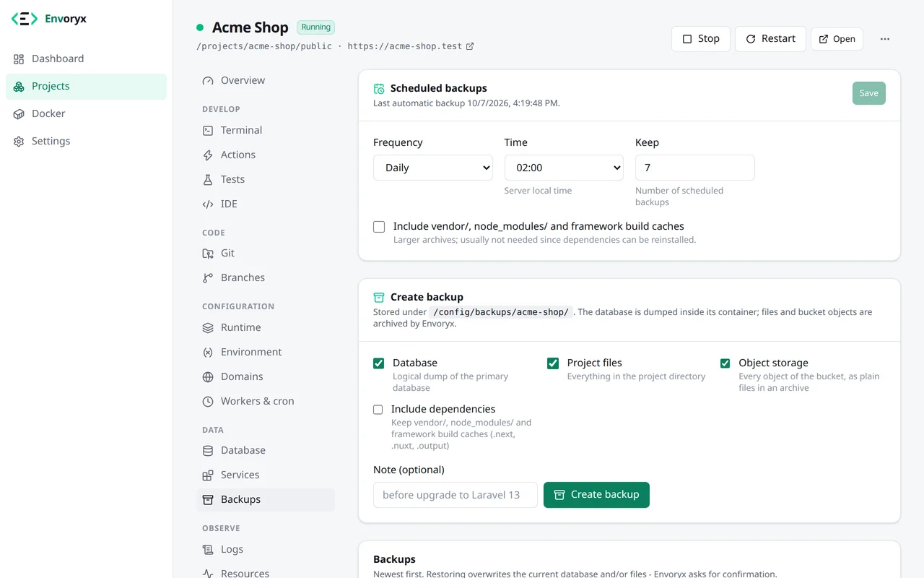Click the Runtime layers icon
This screenshot has height=578, width=924.
(208, 327)
